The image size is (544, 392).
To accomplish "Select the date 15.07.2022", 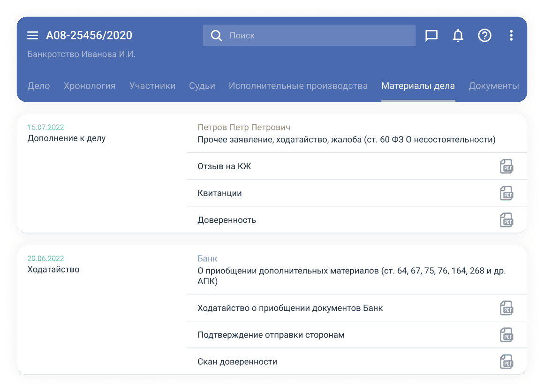I will click(46, 128).
